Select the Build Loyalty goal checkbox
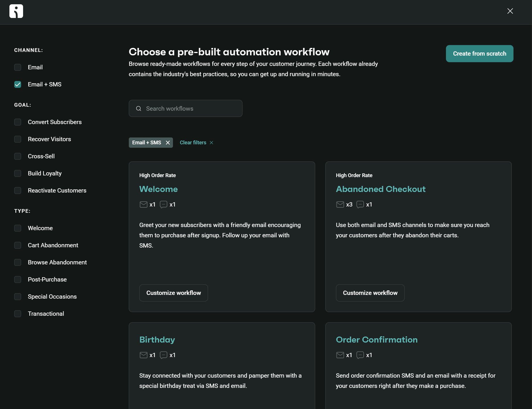The height and width of the screenshot is (409, 532). pos(18,173)
